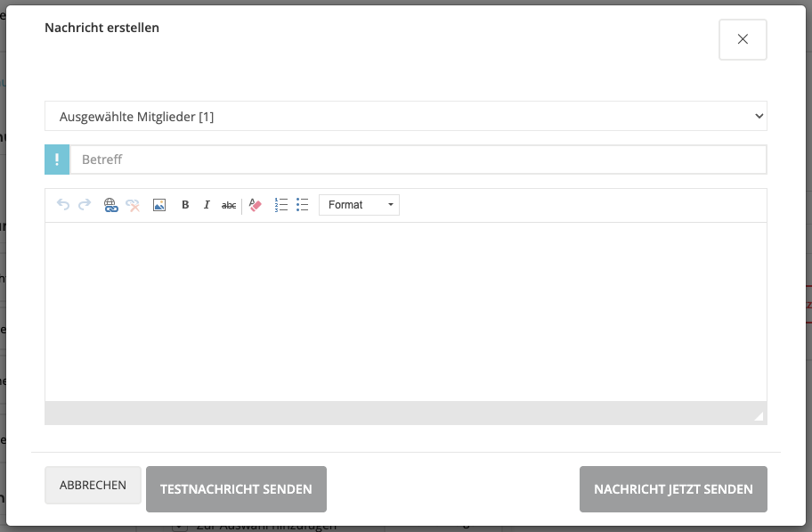Click the undo icon in editor toolbar
This screenshot has height=532, width=812.
pos(63,205)
